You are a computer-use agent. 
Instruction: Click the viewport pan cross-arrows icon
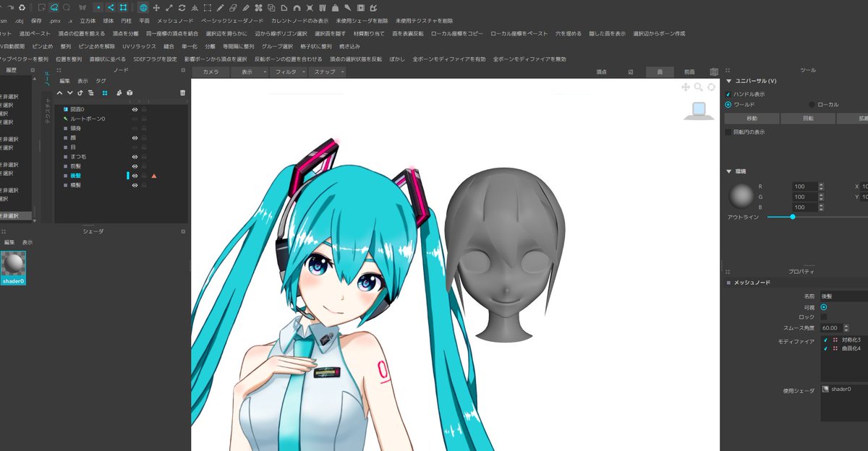click(x=686, y=87)
